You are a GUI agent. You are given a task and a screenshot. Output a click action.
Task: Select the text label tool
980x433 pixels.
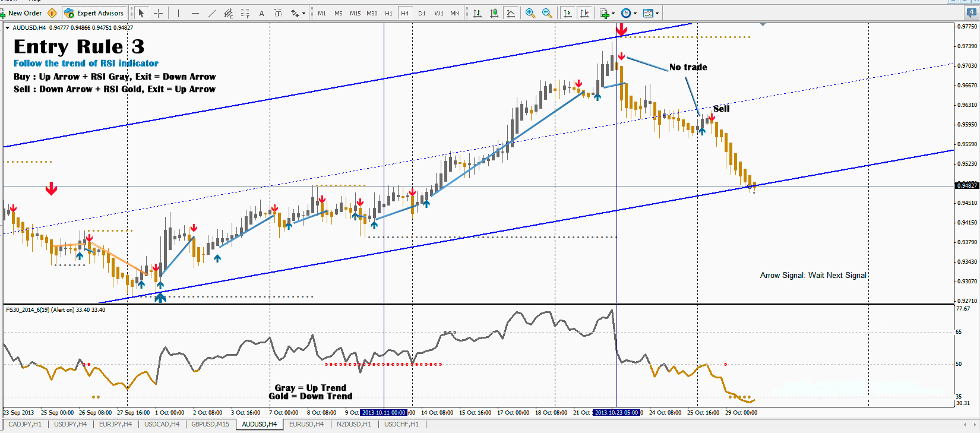pyautogui.click(x=278, y=13)
